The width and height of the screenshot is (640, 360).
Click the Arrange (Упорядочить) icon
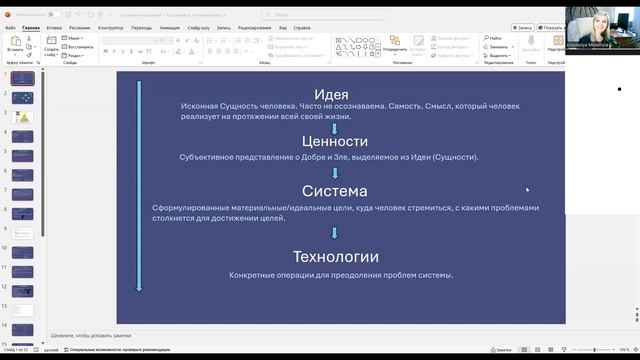[395, 40]
